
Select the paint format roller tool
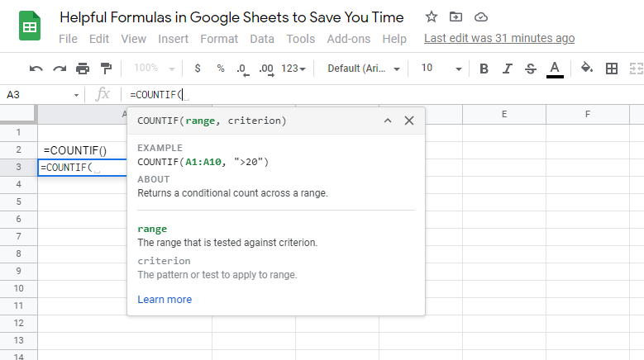(106, 69)
